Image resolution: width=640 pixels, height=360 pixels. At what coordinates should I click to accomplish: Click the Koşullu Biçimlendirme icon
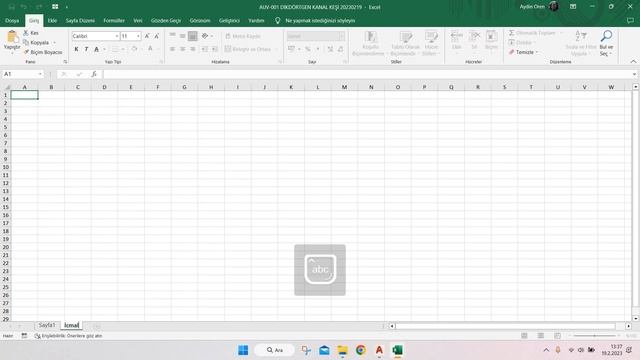pyautogui.click(x=370, y=37)
